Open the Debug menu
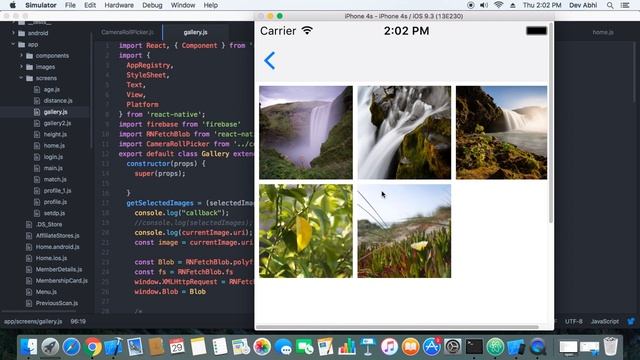640x360 pixels. [x=152, y=5]
